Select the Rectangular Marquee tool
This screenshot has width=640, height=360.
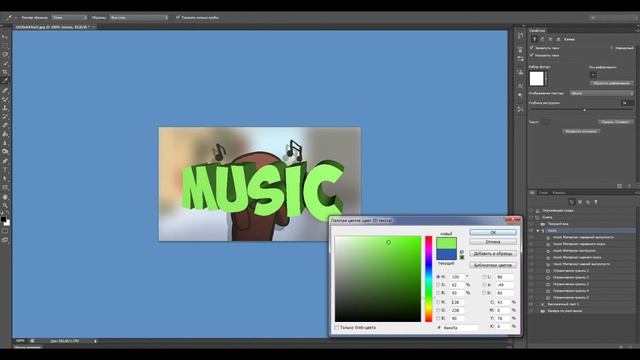pos(5,45)
